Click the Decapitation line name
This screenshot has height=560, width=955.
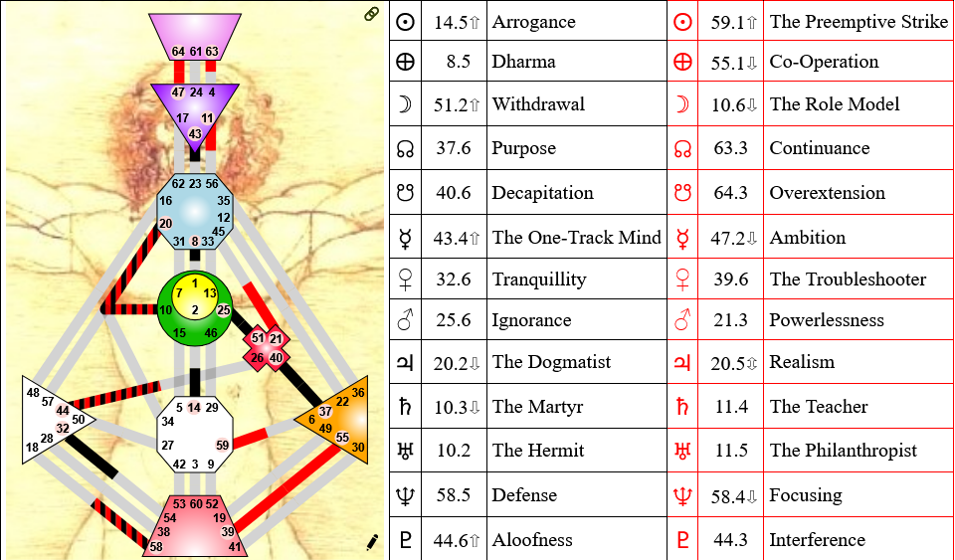(543, 193)
